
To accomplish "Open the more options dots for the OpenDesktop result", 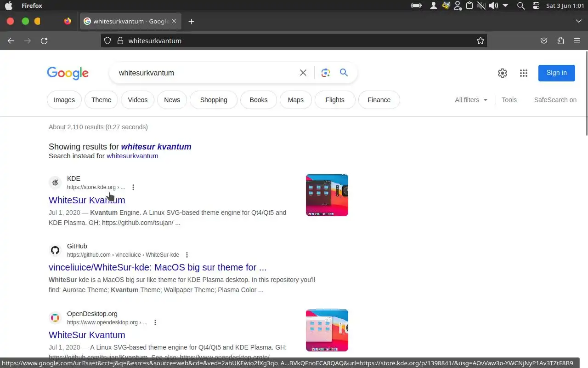I will 155,322.
